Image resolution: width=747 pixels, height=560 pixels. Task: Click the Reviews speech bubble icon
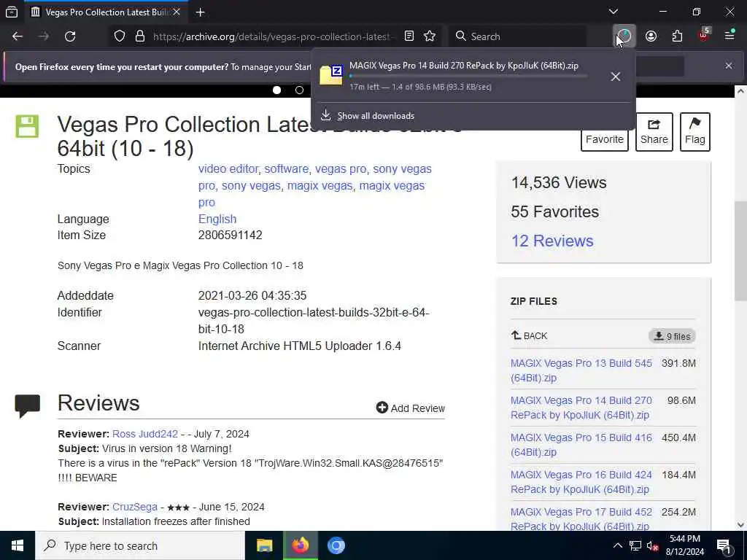click(x=27, y=406)
